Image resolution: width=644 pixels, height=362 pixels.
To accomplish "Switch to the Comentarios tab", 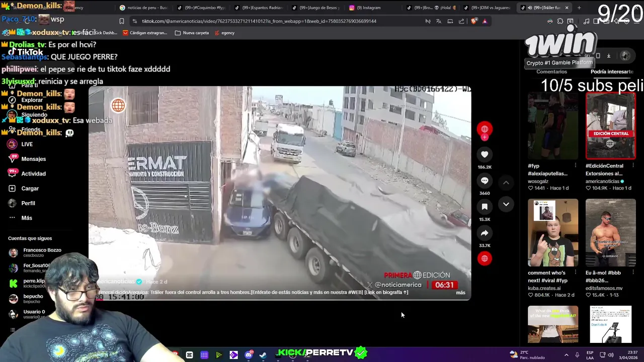I will [x=551, y=72].
